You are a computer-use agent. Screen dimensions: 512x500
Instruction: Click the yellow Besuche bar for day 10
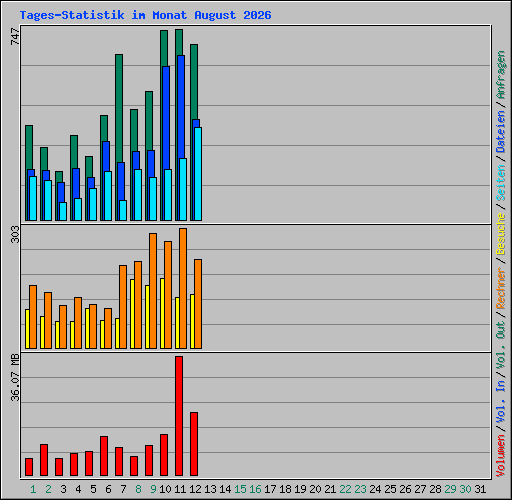(162, 313)
